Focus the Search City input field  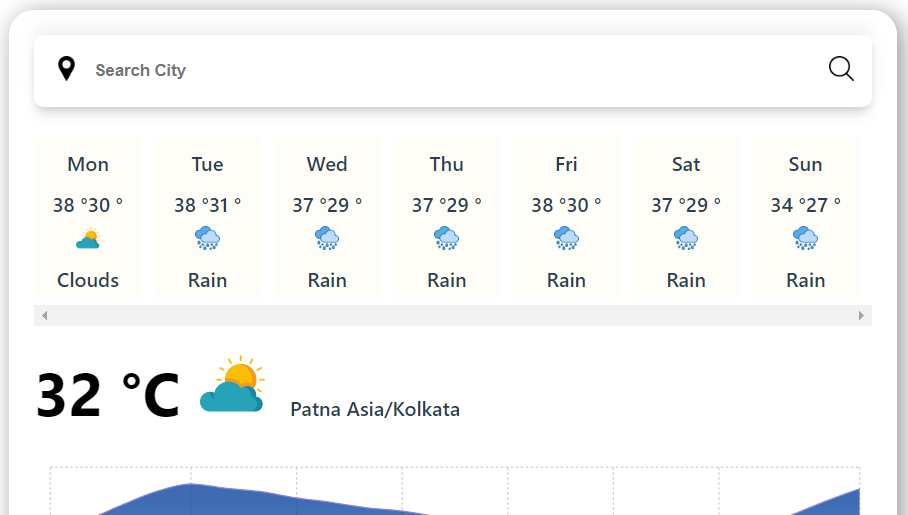[450, 70]
